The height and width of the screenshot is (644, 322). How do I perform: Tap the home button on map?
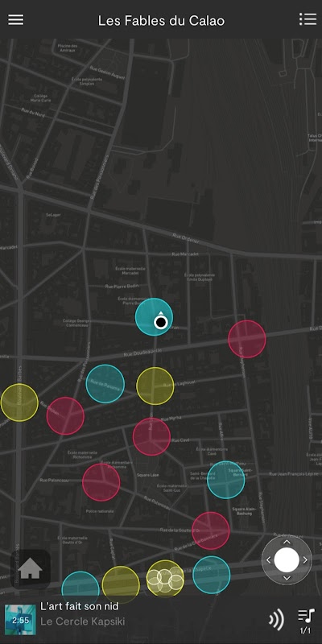point(31,569)
